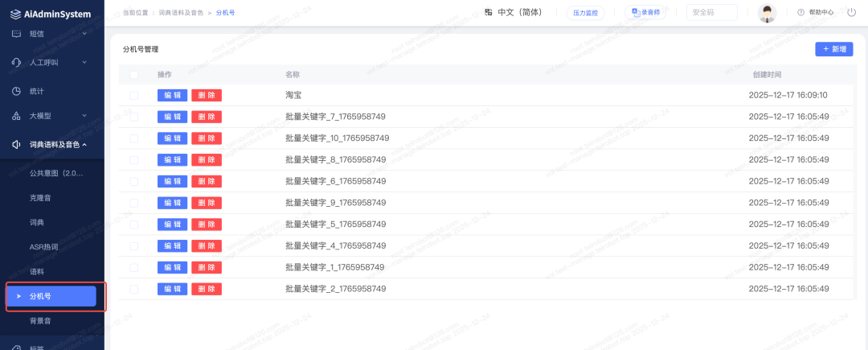Toggle the select-all checkbox in table header
The image size is (868, 350).
(134, 75)
